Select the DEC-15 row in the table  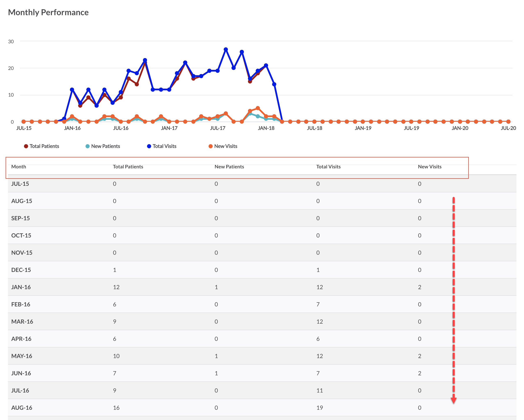click(21, 270)
